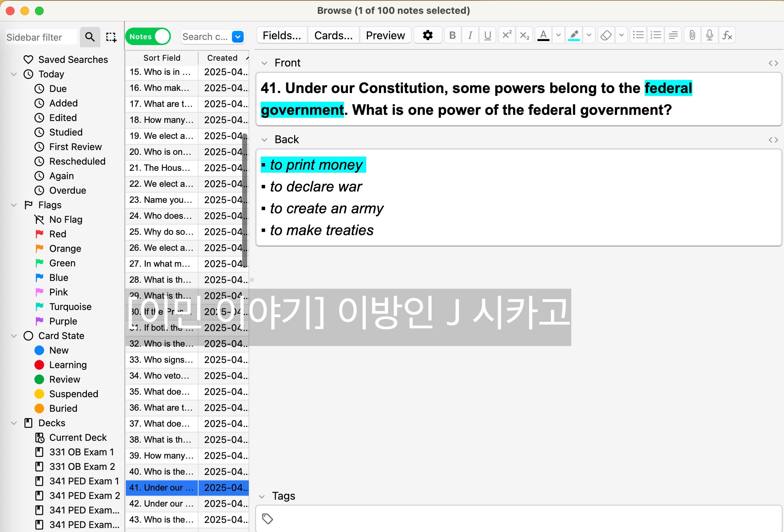
Task: Sort by the Created column header
Action: point(223,58)
